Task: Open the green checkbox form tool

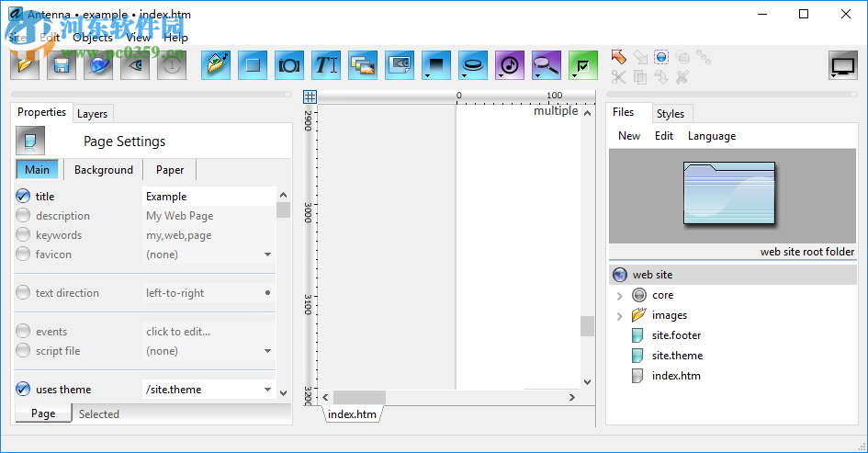Action: tap(583, 65)
